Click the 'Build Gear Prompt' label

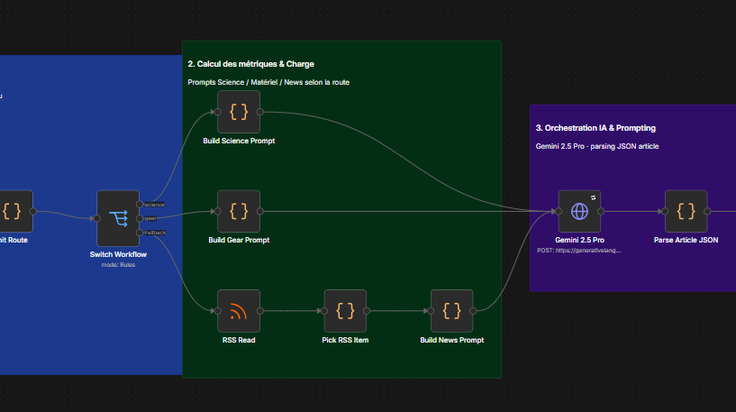pyautogui.click(x=238, y=240)
